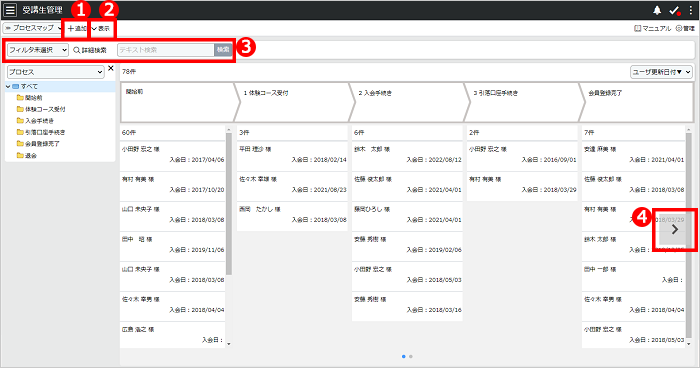Viewport: 700px width, 368px height.
Task: Click the ＋追加 add button
Action: [x=76, y=28]
